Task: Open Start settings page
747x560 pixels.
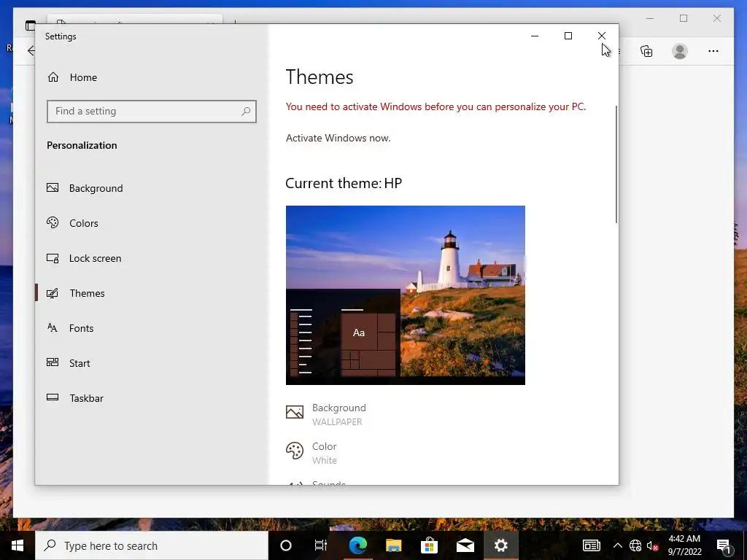Action: coord(68,363)
